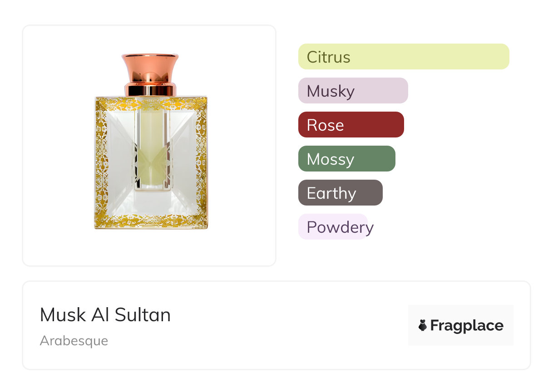The height and width of the screenshot is (392, 553).
Task: Click the Fragplace wordmark text
Action: pyautogui.click(x=467, y=325)
